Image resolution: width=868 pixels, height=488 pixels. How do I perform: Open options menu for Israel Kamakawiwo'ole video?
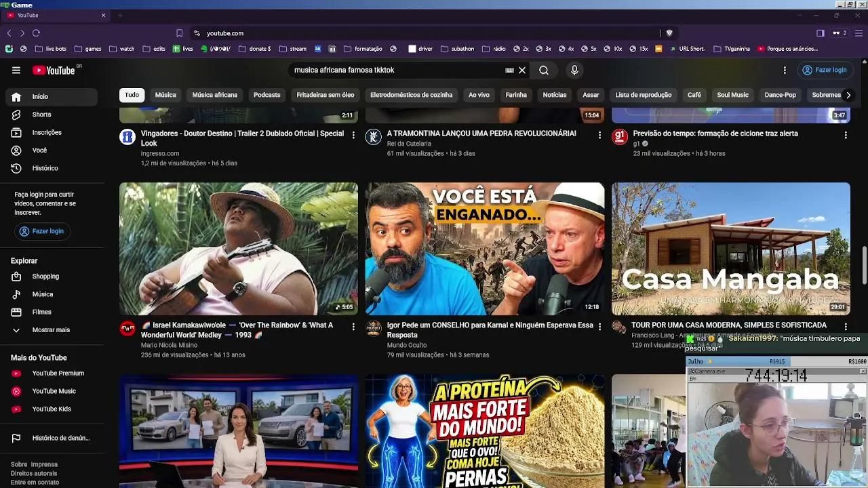click(353, 327)
